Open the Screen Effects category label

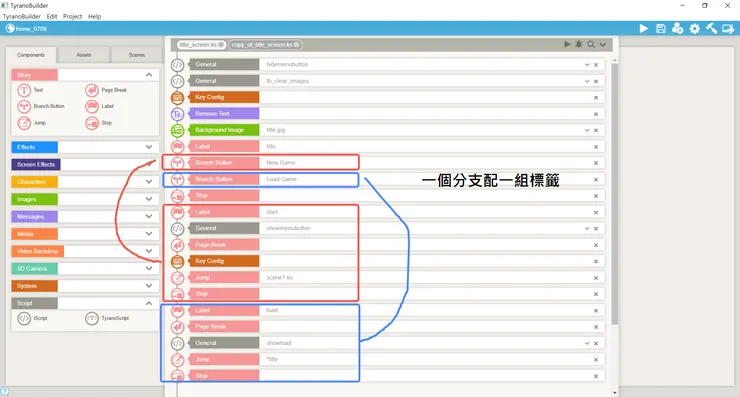(x=36, y=165)
